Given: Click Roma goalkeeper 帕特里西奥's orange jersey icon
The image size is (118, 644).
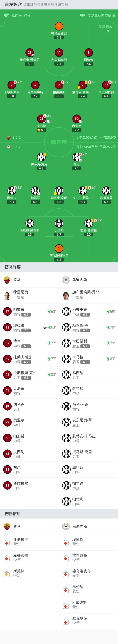Looking at the screenshot, I should click(x=59, y=26).
